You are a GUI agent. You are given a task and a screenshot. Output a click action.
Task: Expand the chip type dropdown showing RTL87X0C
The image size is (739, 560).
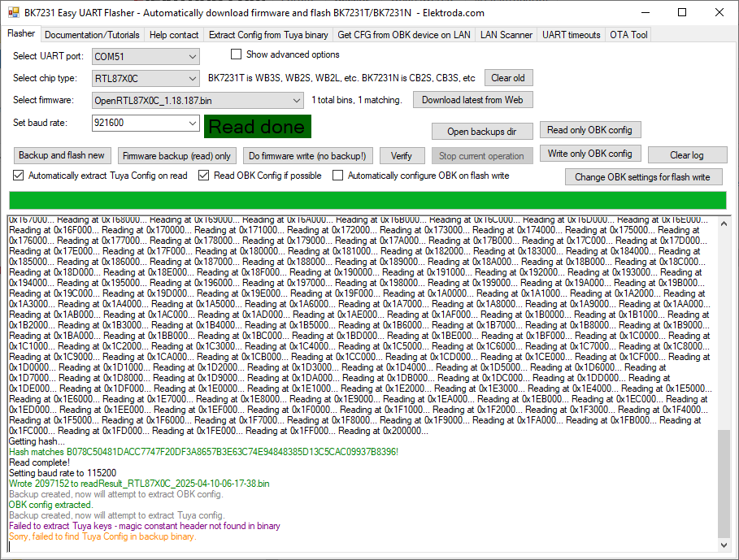click(146, 78)
